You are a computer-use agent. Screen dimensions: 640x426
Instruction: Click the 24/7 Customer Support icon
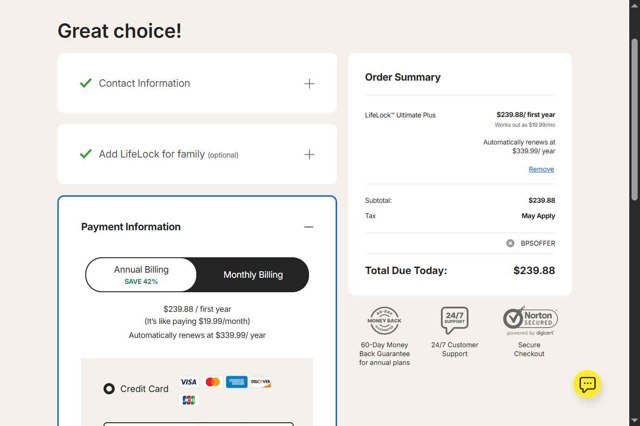[x=455, y=320]
